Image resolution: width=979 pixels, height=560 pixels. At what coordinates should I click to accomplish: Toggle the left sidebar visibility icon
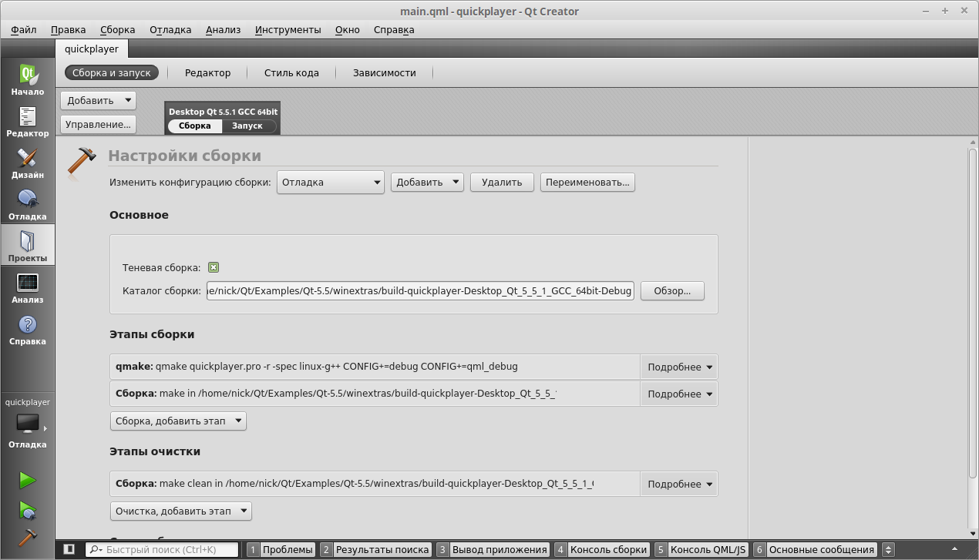click(69, 549)
